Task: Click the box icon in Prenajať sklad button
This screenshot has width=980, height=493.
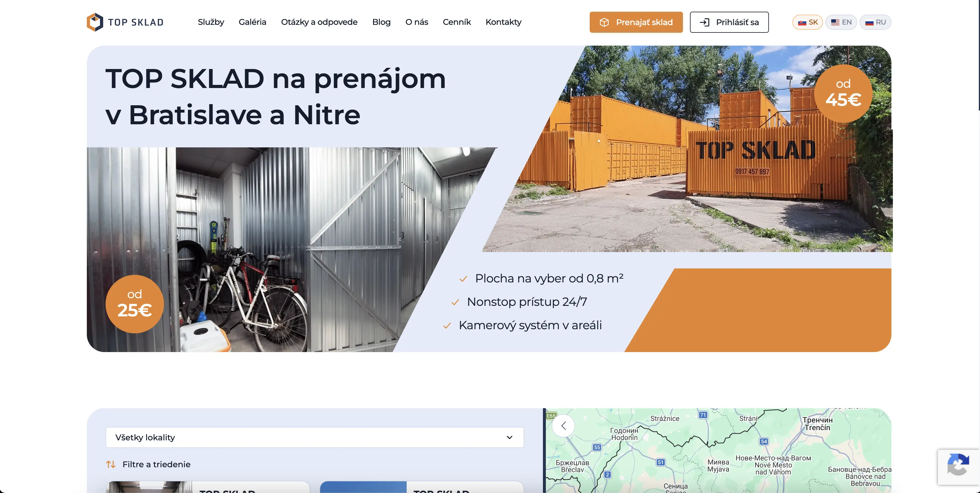Action: click(604, 23)
